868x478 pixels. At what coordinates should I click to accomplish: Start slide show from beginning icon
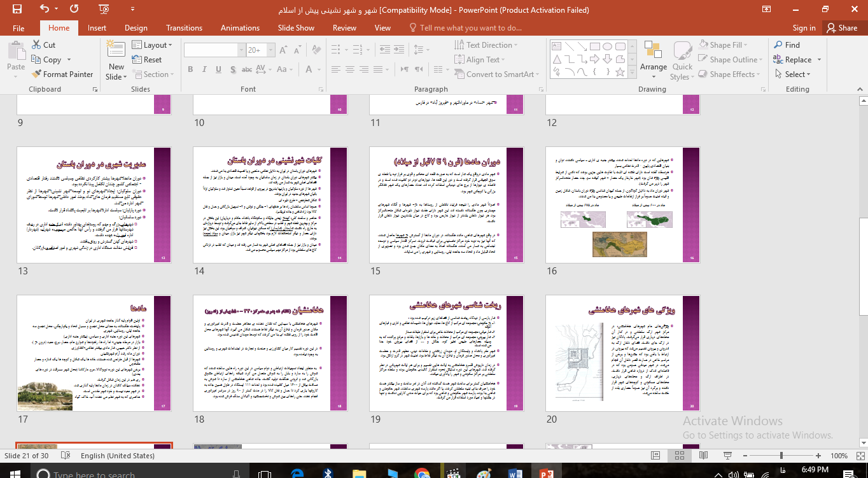pos(104,9)
